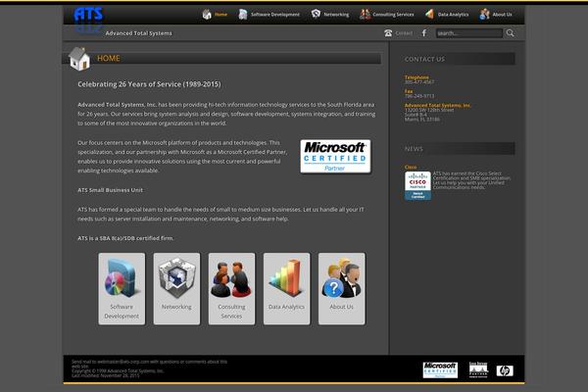This screenshot has height=392, width=588.
Task: Click the ATS Small Business Unit heading
Action: pyautogui.click(x=110, y=190)
